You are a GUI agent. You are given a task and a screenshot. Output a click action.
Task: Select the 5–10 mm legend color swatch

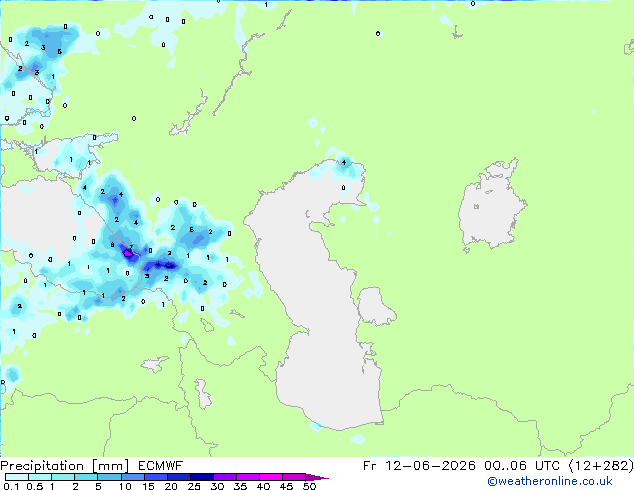click(109, 477)
